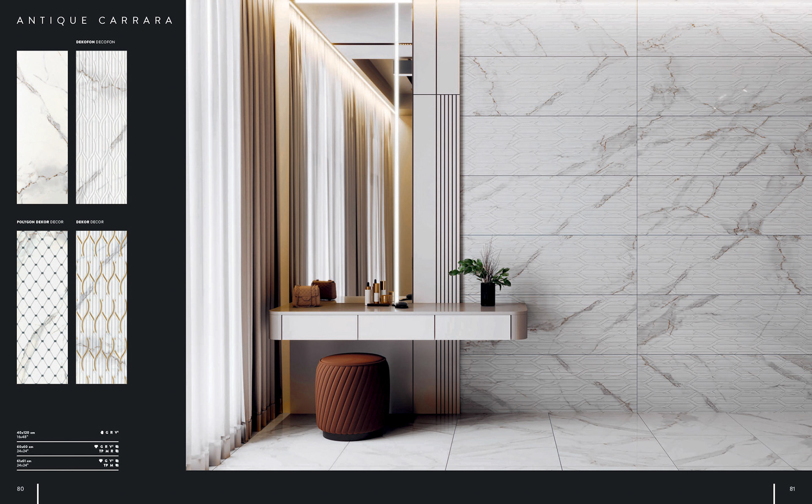Select the Polygon Dekor tile sample
Viewport: 812px width, 504px height.
tap(42, 307)
